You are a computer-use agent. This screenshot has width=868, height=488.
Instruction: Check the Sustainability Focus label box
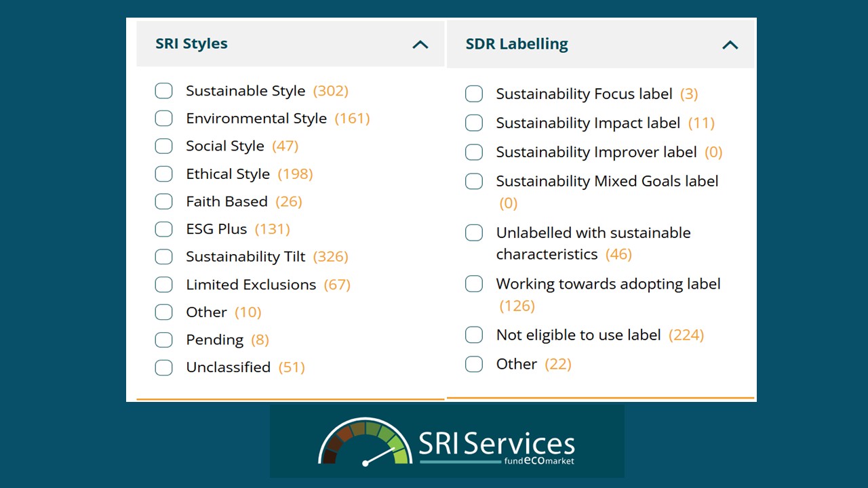pyautogui.click(x=474, y=94)
